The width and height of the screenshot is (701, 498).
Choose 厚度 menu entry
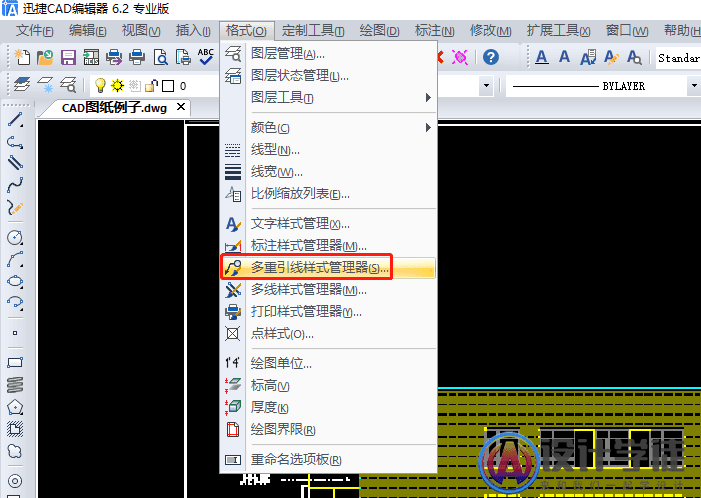point(328,407)
